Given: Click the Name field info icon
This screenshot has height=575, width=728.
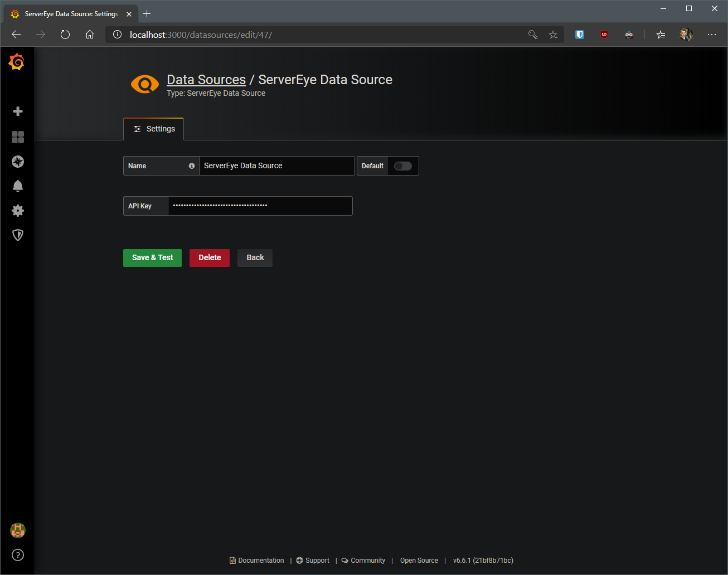Looking at the screenshot, I should click(192, 166).
